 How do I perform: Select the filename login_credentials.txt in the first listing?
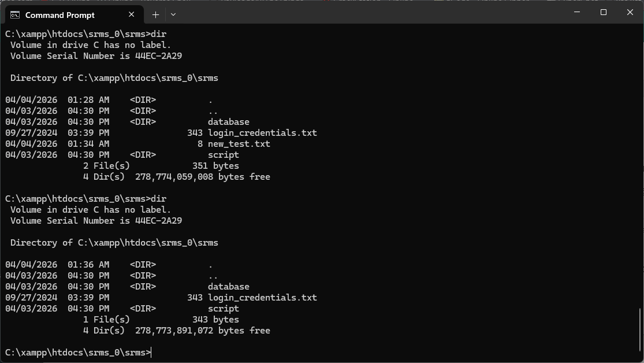(263, 132)
